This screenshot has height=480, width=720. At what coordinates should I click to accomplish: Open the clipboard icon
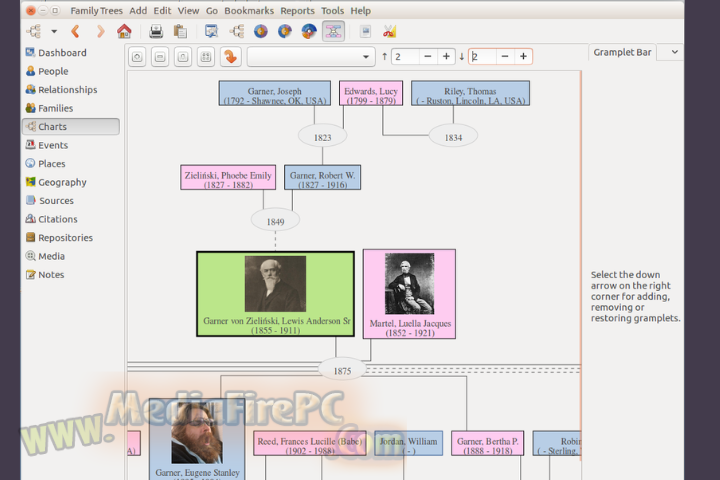tap(180, 31)
